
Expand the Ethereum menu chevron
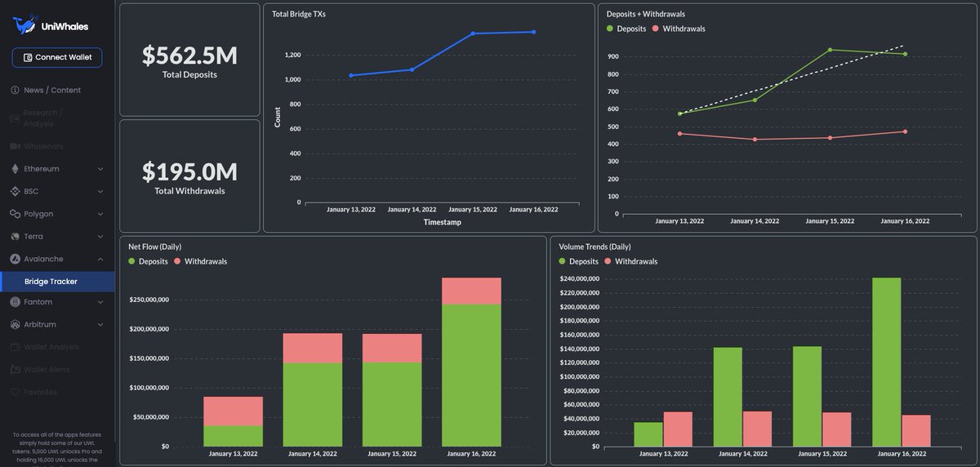pyautogui.click(x=100, y=169)
